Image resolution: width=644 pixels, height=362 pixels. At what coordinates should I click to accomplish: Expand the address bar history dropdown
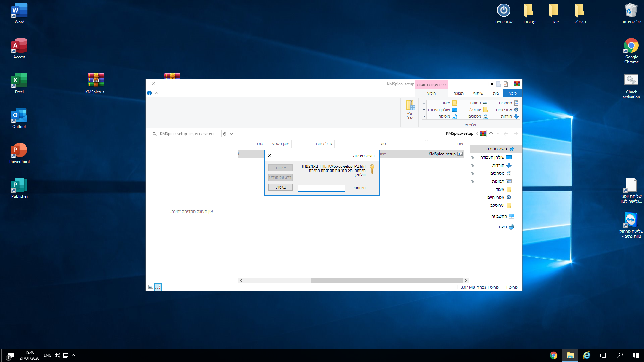231,134
